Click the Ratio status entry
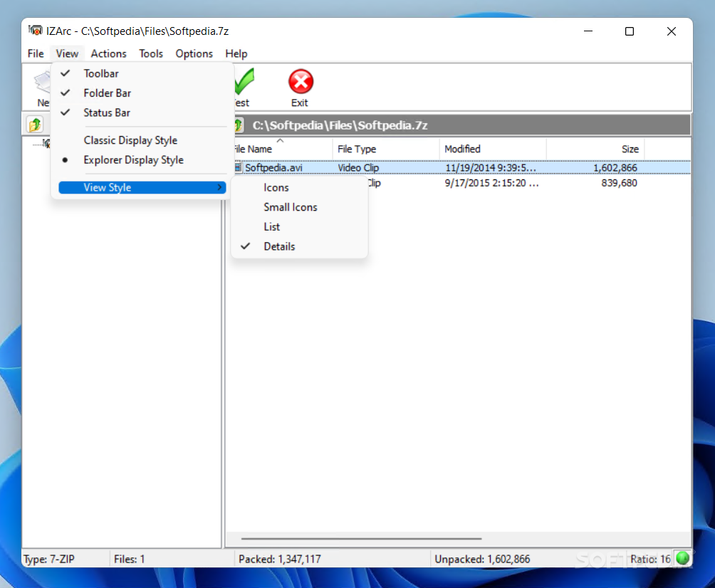This screenshot has width=715, height=588. tap(650, 559)
